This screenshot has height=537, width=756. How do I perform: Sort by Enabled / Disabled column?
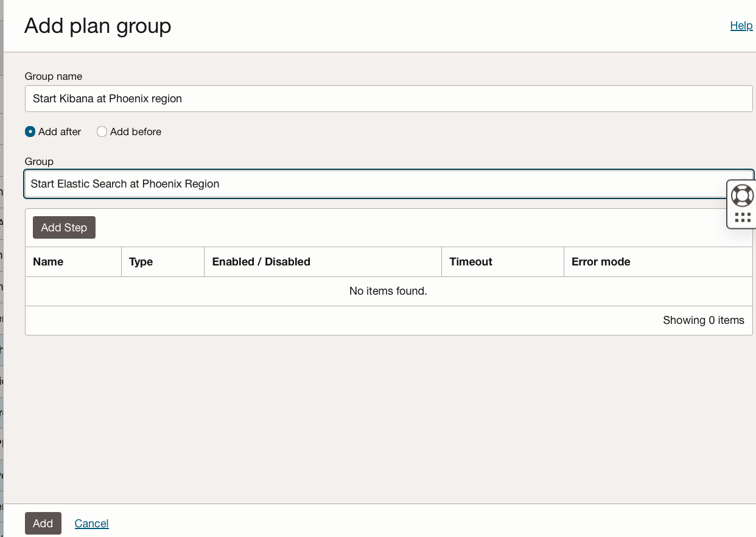[261, 261]
